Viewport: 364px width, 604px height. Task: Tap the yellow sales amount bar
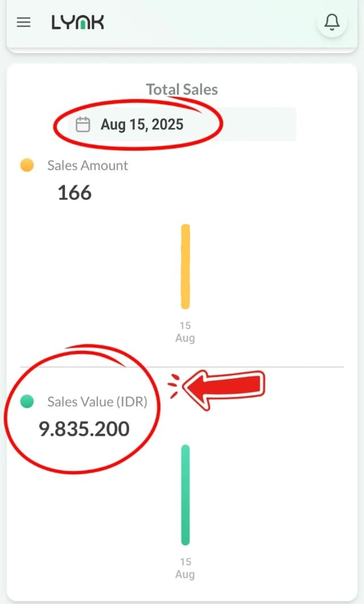tap(185, 267)
